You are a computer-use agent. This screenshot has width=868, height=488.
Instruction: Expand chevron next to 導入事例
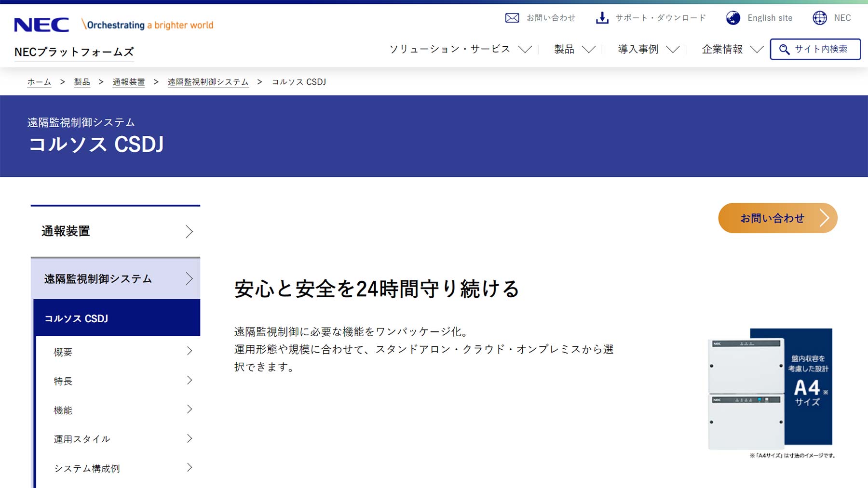pos(673,49)
